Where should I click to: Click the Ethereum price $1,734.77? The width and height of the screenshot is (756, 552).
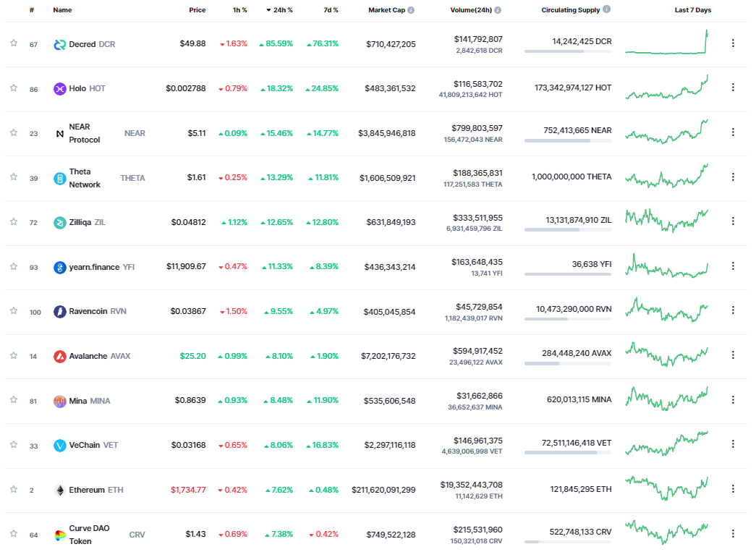[188, 491]
